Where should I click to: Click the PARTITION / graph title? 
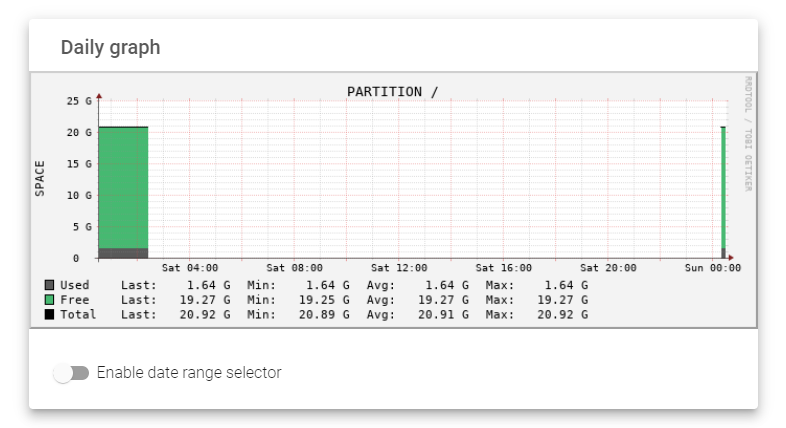coord(392,92)
